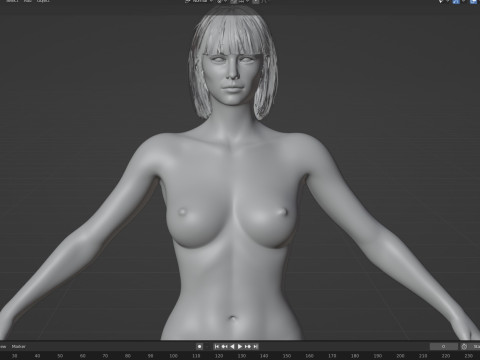The image size is (480, 360).
Task: Go to the next keyframe
Action: click(248, 347)
